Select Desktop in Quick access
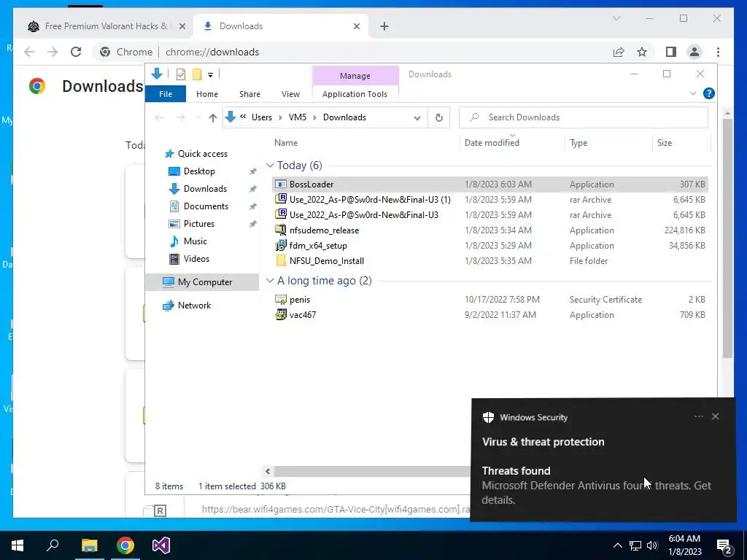The height and width of the screenshot is (560, 747). click(199, 171)
